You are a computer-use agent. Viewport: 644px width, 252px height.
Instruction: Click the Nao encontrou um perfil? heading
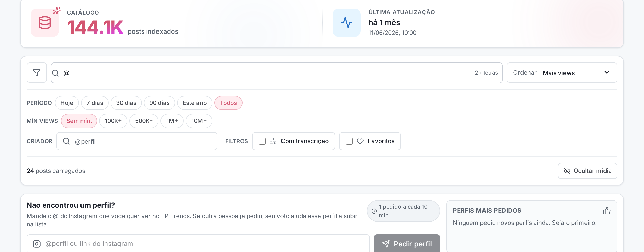pos(71,205)
